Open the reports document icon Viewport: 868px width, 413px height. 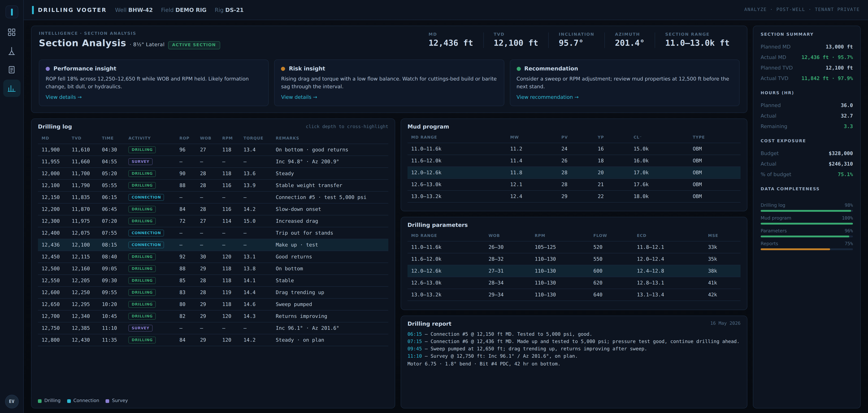click(x=12, y=70)
